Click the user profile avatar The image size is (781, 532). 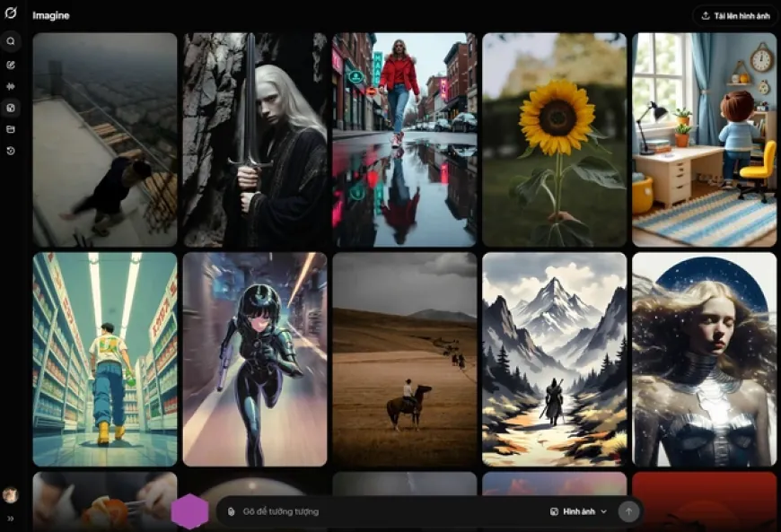tap(11, 494)
